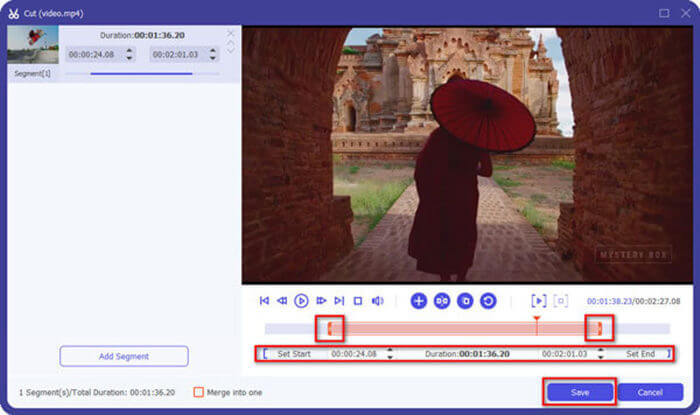Click stepper arrows beside bottom end time 00:02:01.03
This screenshot has height=415, width=700.
coord(600,354)
